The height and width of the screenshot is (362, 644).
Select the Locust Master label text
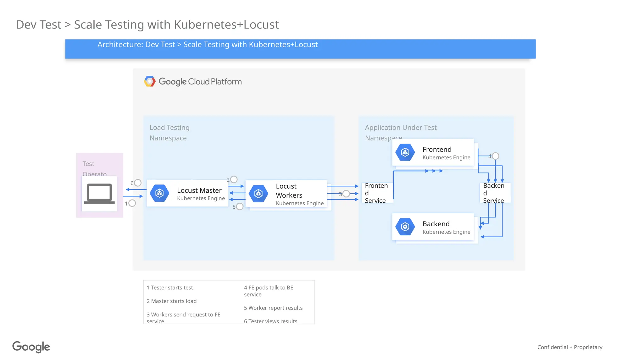point(199,190)
